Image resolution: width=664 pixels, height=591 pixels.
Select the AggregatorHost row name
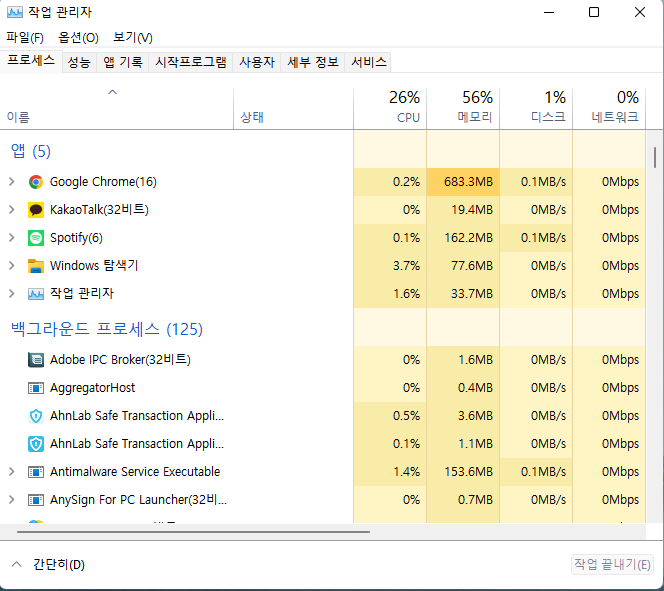pos(92,388)
